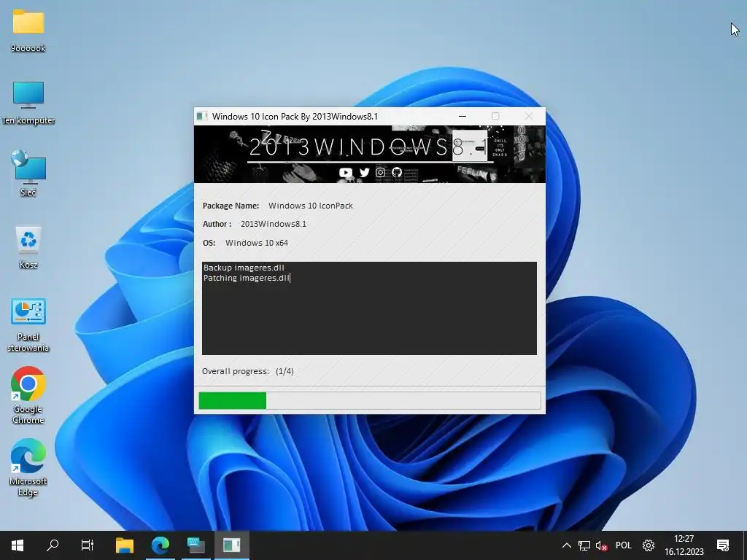
Task: Select the 9ooooок folder on desktop
Action: click(28, 31)
